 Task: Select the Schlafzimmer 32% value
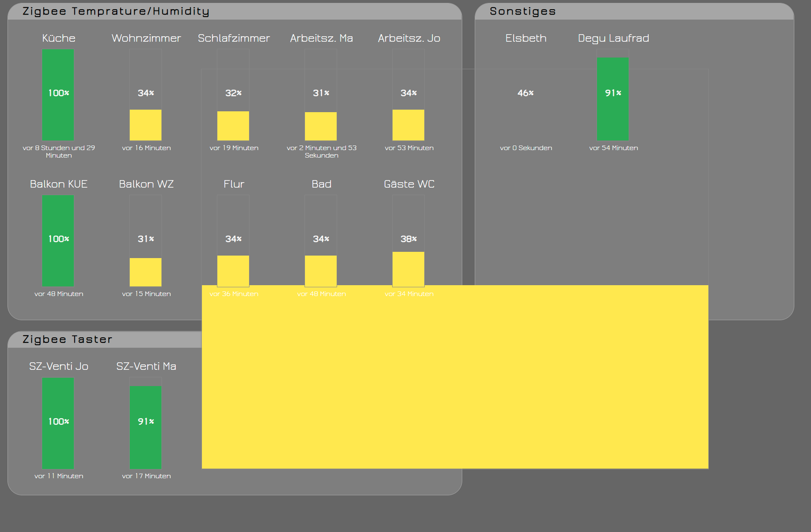[x=233, y=93]
